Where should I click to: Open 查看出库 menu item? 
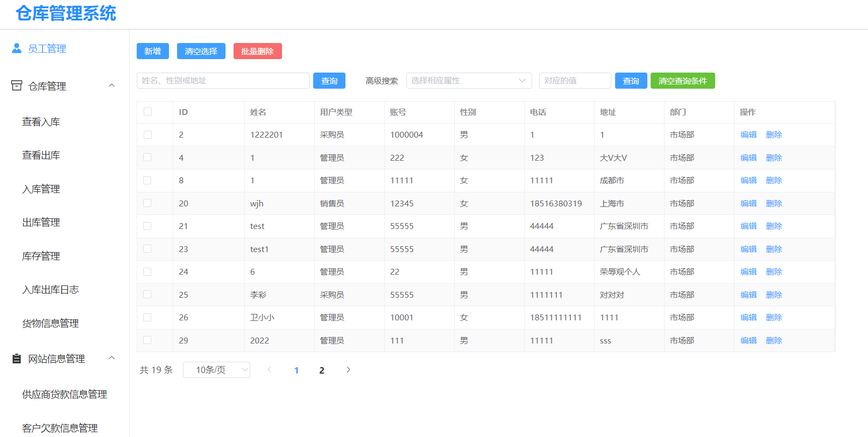coord(41,155)
